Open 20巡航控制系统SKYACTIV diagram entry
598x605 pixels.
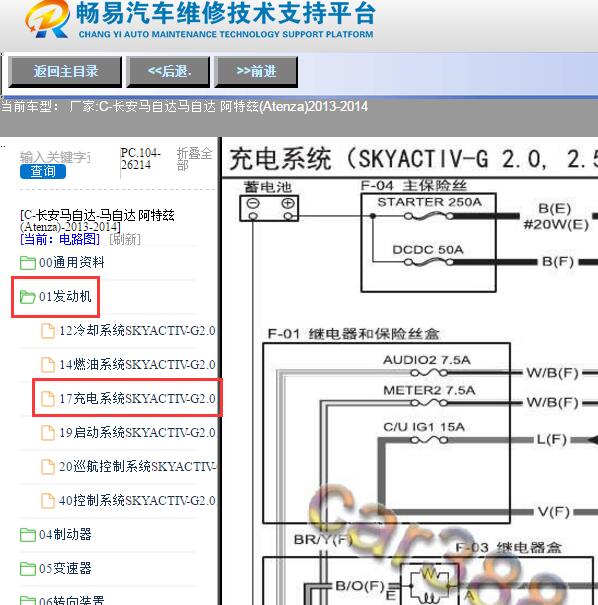pos(137,466)
